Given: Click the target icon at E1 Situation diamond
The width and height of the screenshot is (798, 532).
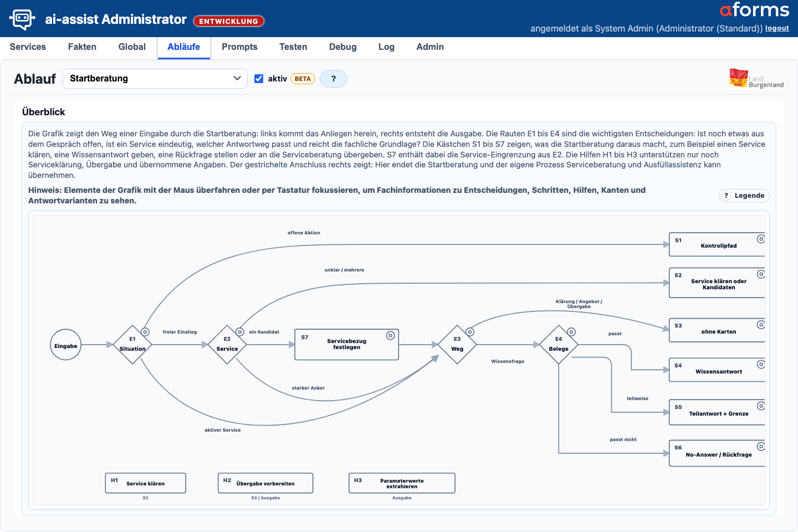Looking at the screenshot, I should [145, 332].
